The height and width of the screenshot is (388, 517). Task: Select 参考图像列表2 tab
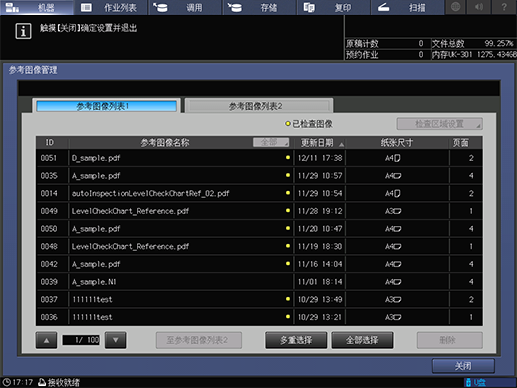click(x=259, y=106)
